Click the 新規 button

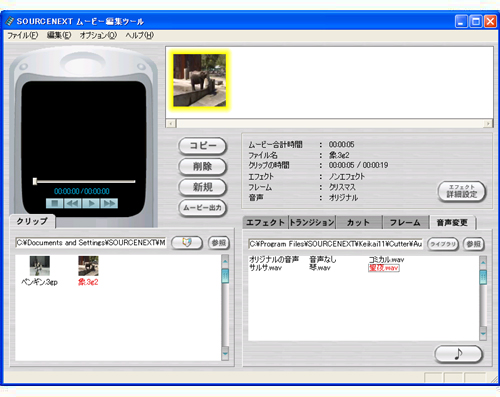203,187
